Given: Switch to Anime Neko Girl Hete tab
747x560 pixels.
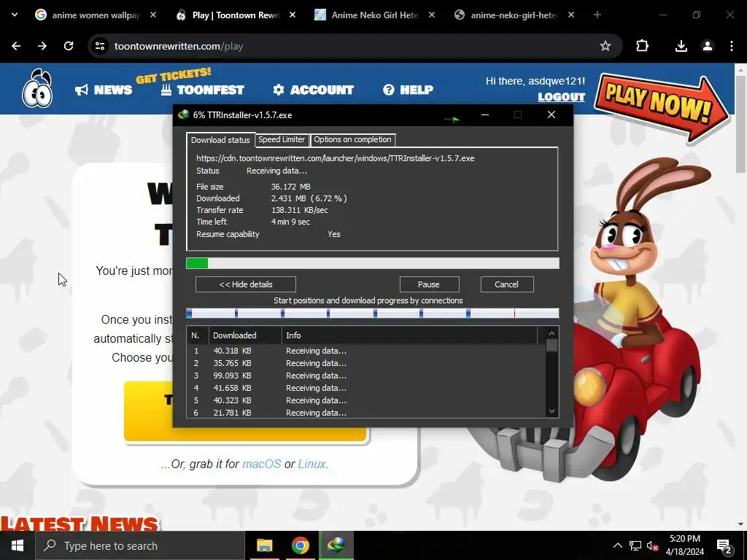Looking at the screenshot, I should click(x=374, y=15).
